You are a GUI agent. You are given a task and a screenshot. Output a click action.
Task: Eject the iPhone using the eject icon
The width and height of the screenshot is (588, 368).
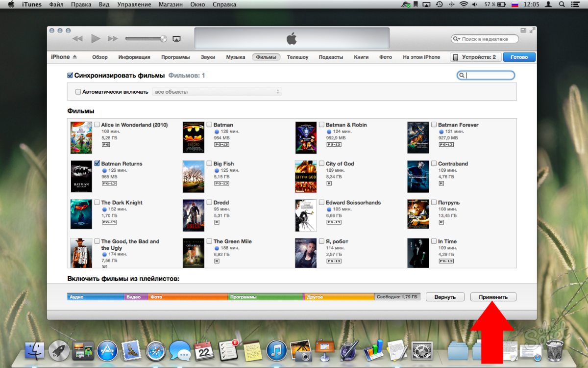[x=74, y=57]
